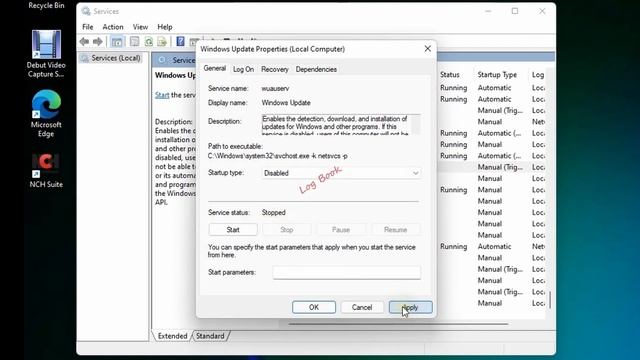Click the Export List toolbar icon
The height and width of the screenshot is (360, 640).
point(162,41)
